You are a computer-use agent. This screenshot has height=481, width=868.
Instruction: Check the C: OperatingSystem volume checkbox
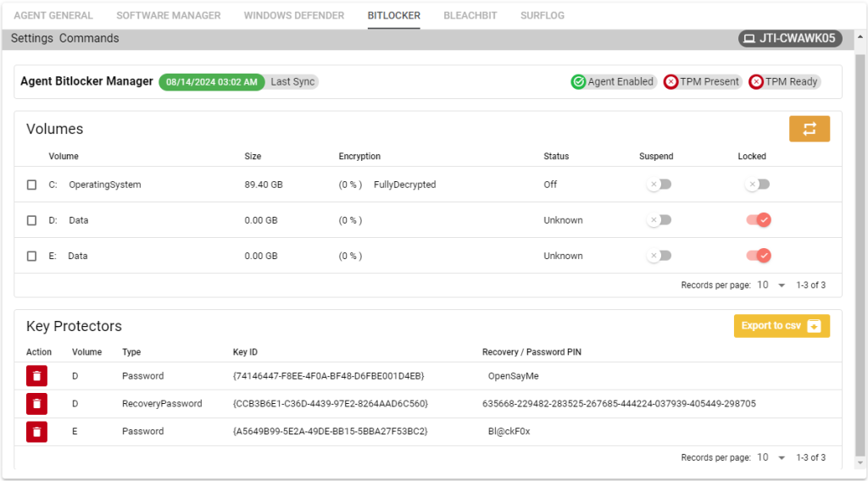pos(31,185)
